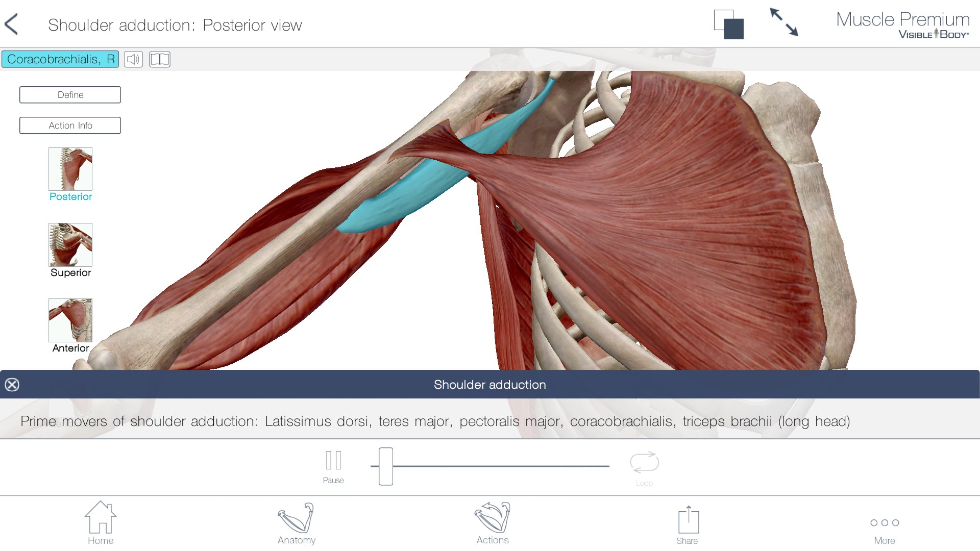Viewport: 980px width, 551px height.
Task: Open the book definition icon
Action: pos(160,59)
